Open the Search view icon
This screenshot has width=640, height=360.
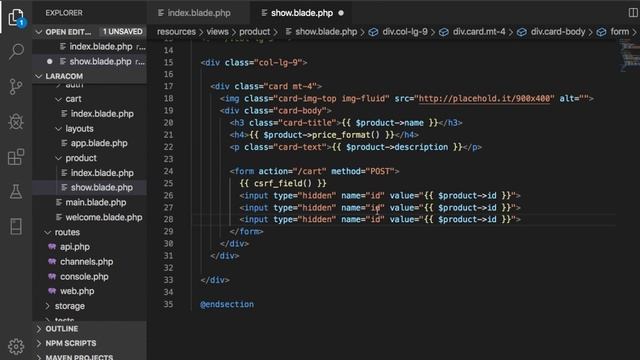point(16,51)
